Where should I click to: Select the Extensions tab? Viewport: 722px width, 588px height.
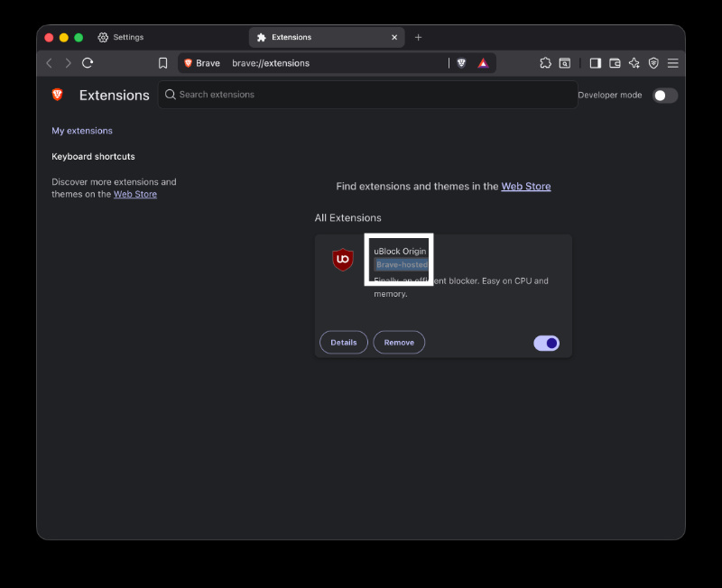[327, 37]
